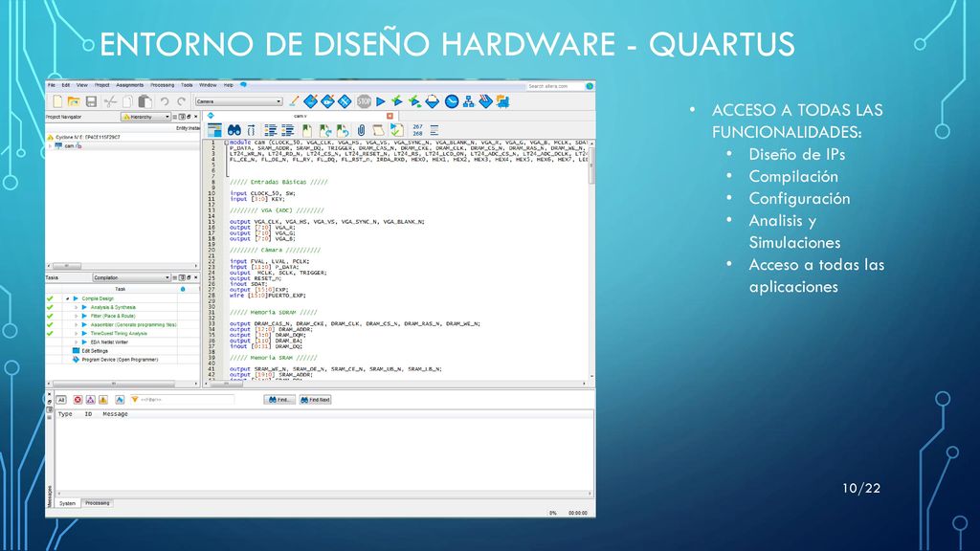
Task: Select Edit Settings in Tasks list
Action: tap(95, 351)
